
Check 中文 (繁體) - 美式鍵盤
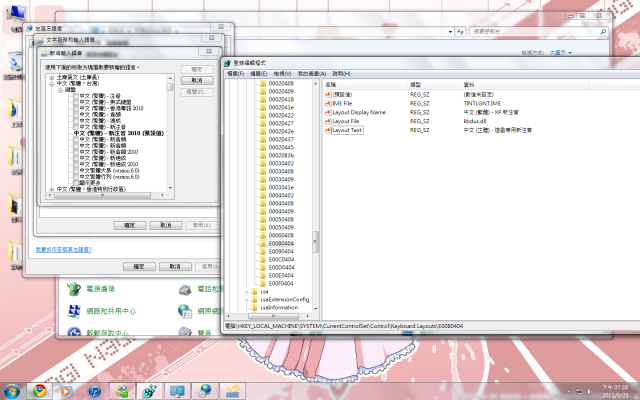coord(76,102)
